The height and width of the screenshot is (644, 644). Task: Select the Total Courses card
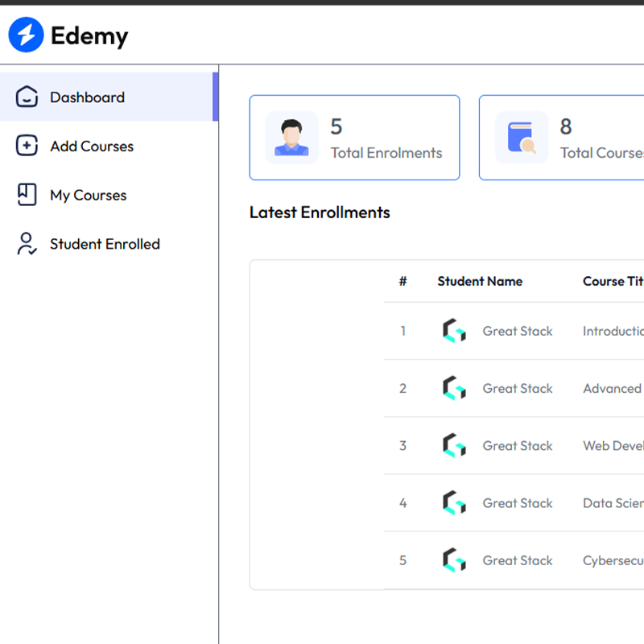pos(563,138)
